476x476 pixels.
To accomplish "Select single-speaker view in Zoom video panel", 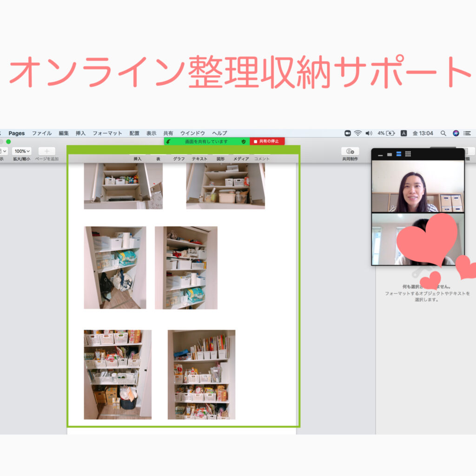I will coord(389,154).
